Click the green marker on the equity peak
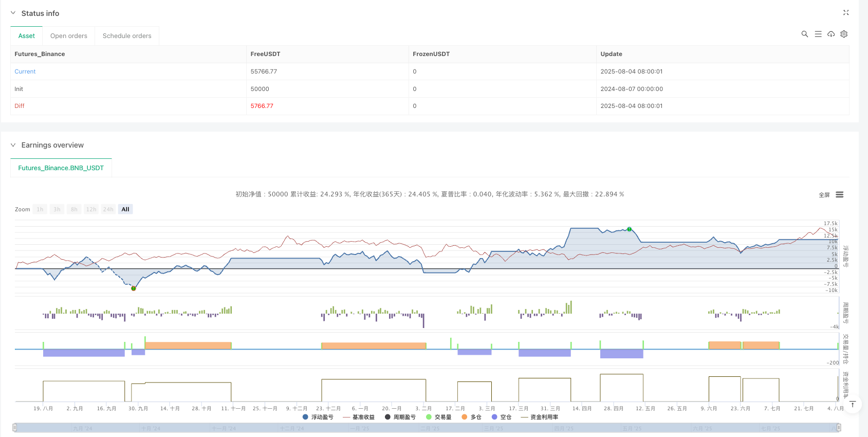This screenshot has height=437, width=868. 629,229
